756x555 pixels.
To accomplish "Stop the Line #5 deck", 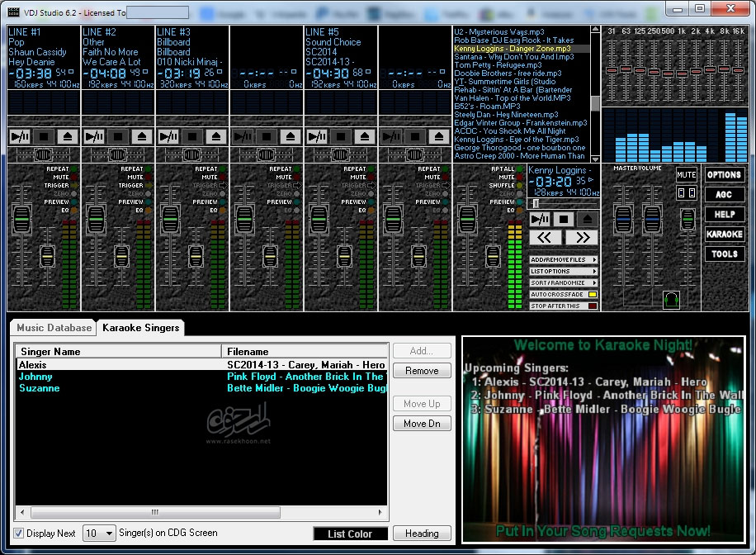I will coord(340,136).
